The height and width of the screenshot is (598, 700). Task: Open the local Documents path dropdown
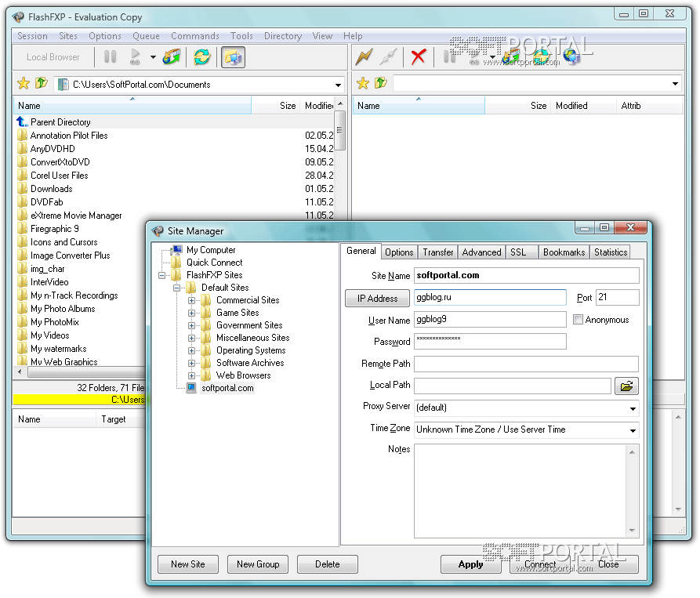tap(339, 85)
